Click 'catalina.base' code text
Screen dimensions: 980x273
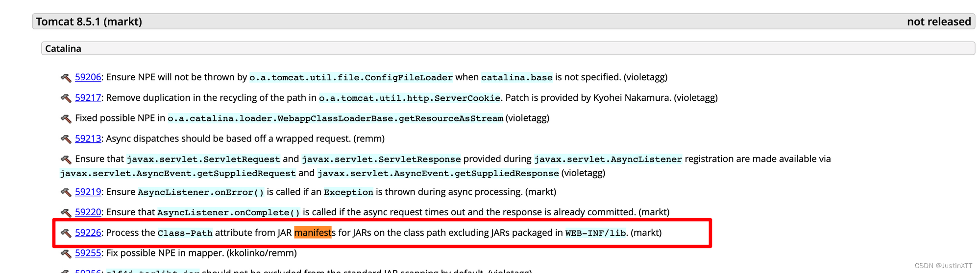click(517, 78)
